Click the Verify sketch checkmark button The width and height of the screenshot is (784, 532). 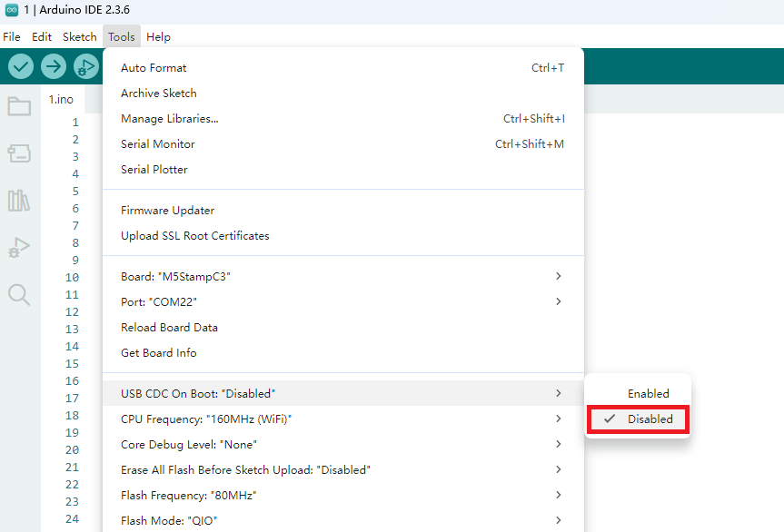(x=21, y=66)
